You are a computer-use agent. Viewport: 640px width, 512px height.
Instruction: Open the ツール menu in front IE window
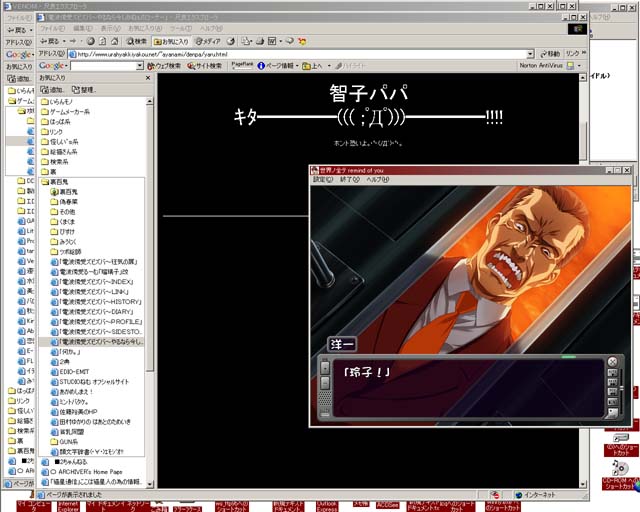click(180, 29)
